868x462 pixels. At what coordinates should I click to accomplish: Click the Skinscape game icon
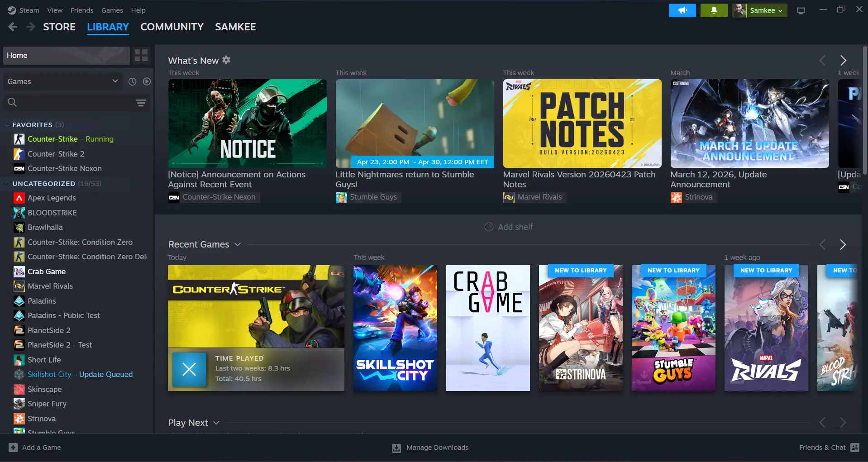(x=19, y=389)
